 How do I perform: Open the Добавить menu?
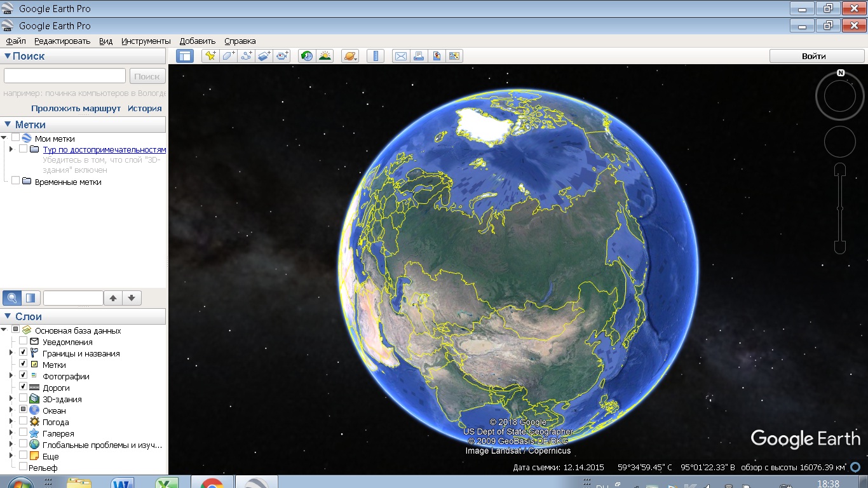(198, 41)
